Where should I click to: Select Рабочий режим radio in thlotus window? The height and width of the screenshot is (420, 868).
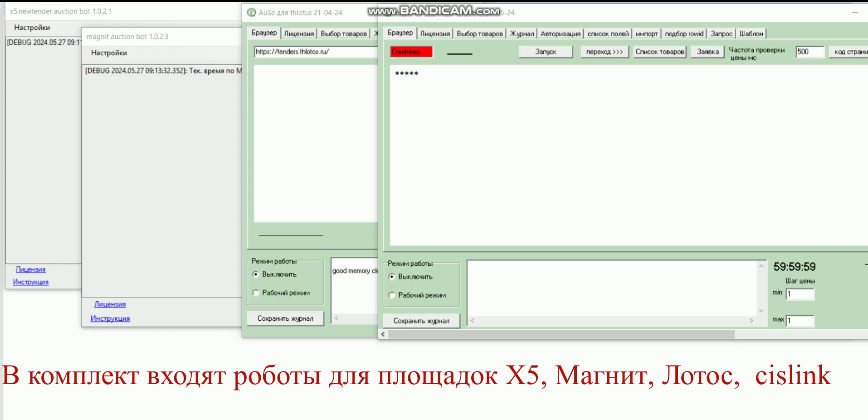coord(281,293)
